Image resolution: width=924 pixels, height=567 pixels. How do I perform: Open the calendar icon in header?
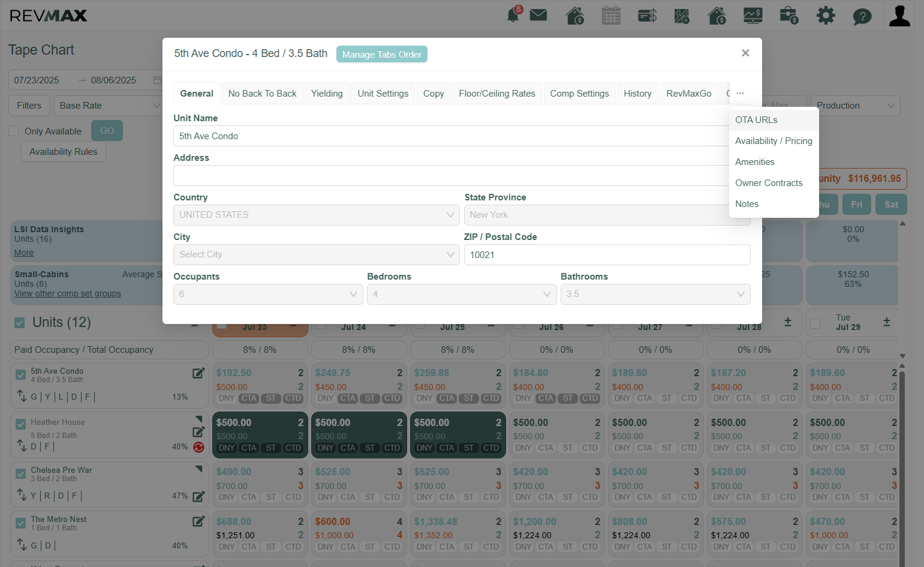coord(611,16)
